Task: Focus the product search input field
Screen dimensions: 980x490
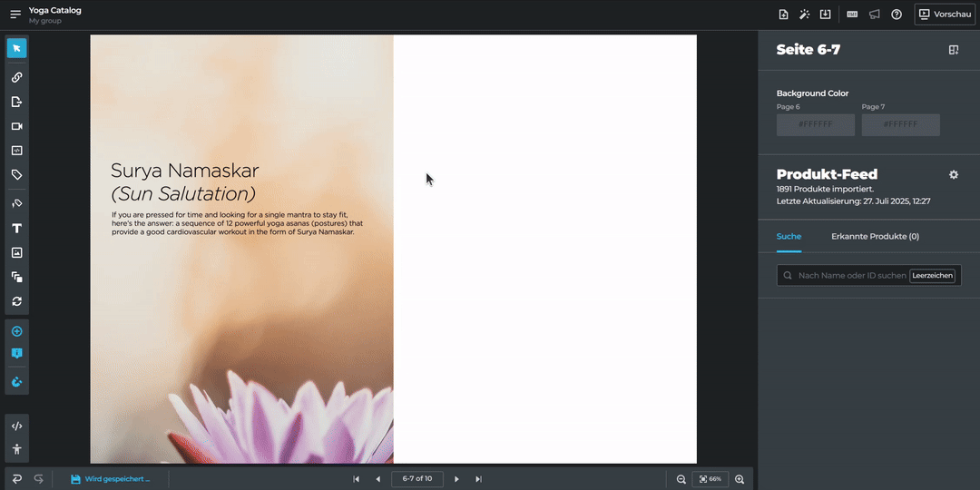Action: pyautogui.click(x=851, y=275)
